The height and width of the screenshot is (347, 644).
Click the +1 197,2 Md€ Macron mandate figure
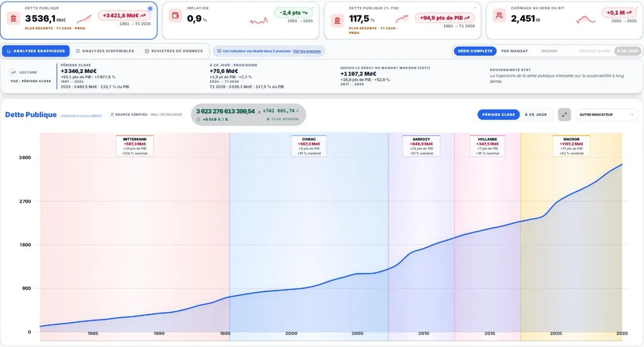[x=358, y=73]
